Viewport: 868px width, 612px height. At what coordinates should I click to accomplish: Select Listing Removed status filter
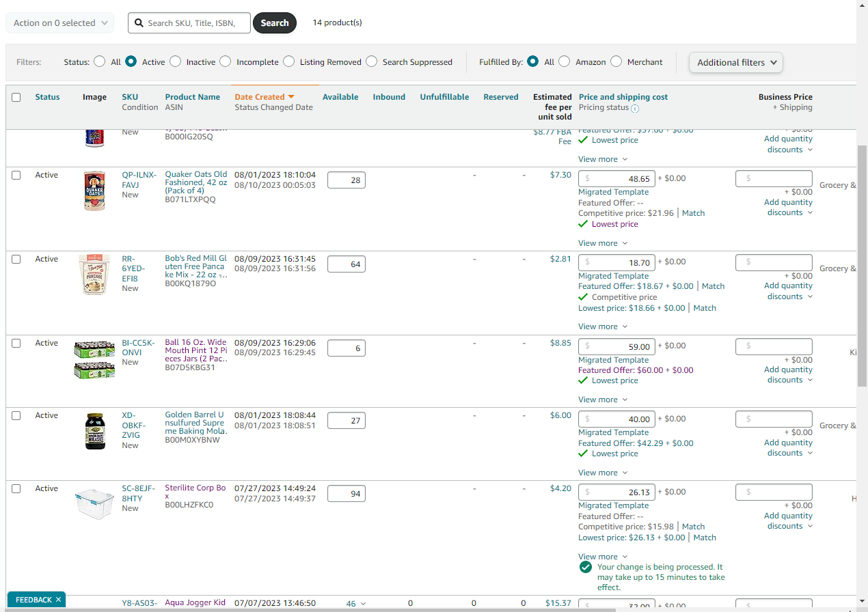pos(288,61)
